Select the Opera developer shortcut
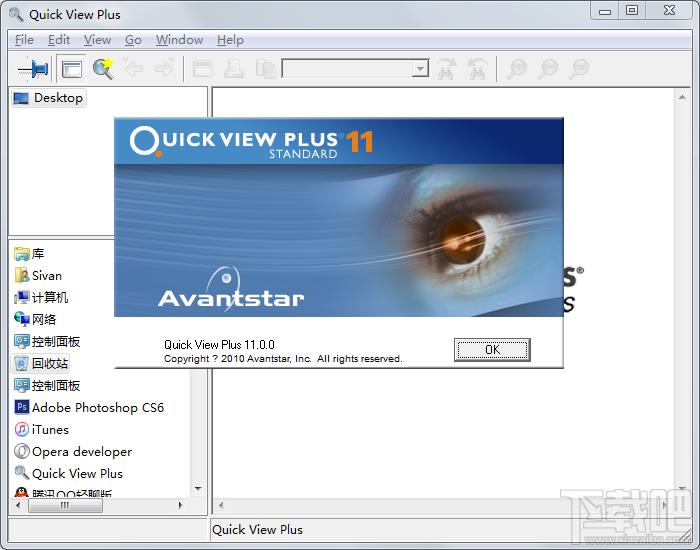Screen dimensions: 700x550 tap(73, 451)
